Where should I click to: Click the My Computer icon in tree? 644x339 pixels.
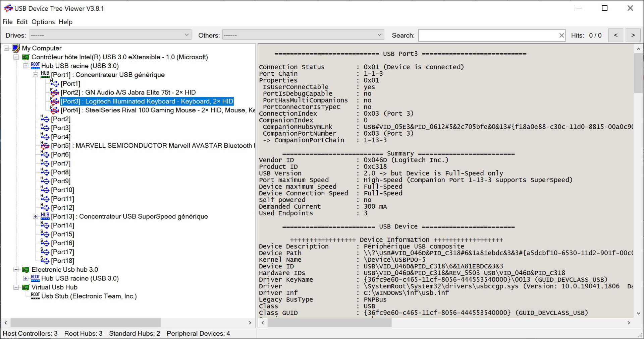16,48
